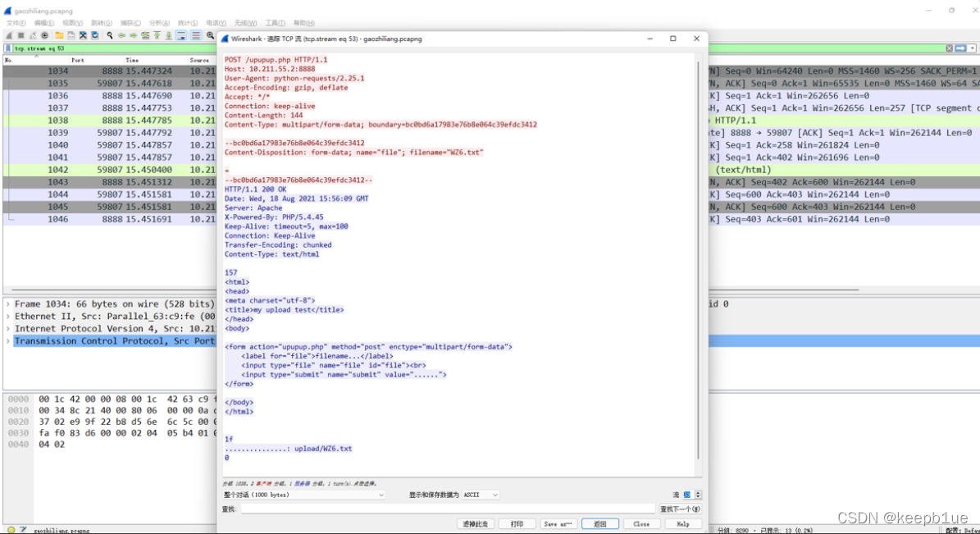Viewport: 980px width, 534px height.
Task: Go to the next packet arrow
Action: (133, 35)
